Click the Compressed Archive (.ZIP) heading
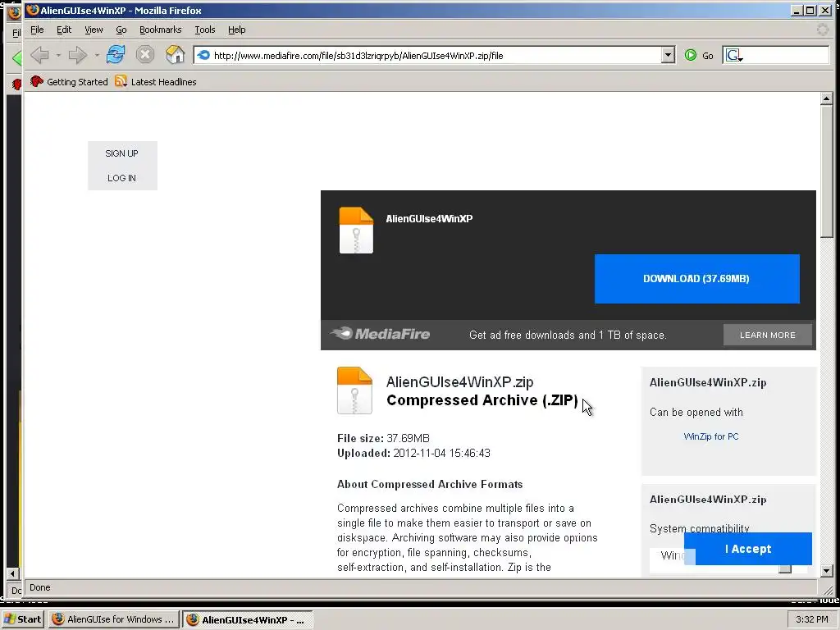Image resolution: width=840 pixels, height=630 pixels. (482, 400)
